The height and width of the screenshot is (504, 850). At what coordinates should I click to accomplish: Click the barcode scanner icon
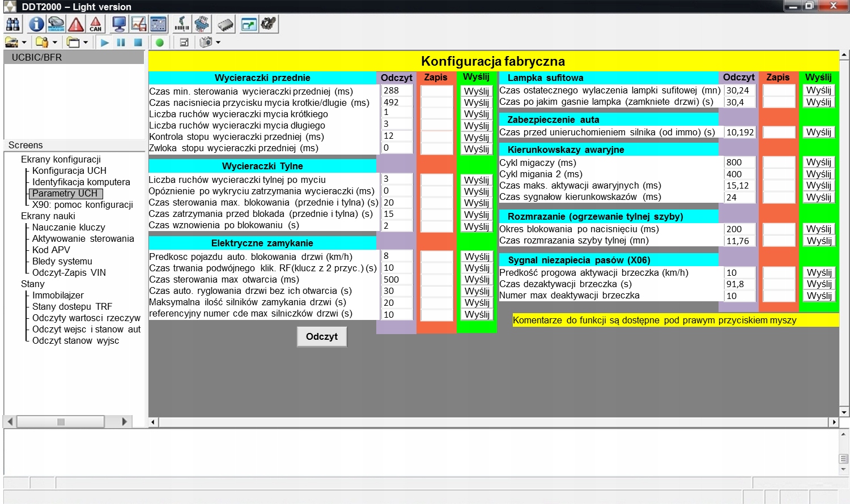(x=182, y=24)
